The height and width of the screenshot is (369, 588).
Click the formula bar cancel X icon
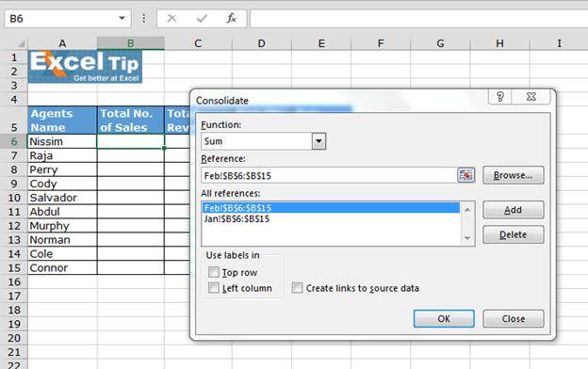pos(171,19)
